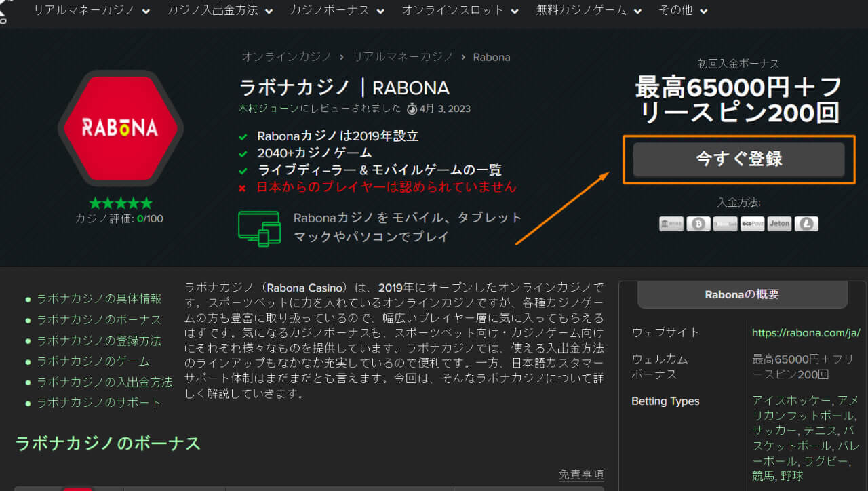Click the 入金方法: label
This screenshot has height=491, width=868.
click(x=739, y=203)
